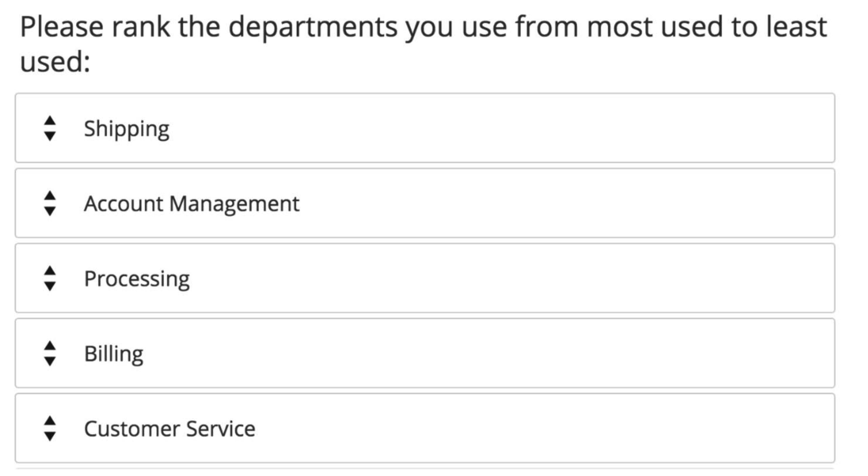The image size is (868, 476).
Task: Click the up arrow for Shipping
Action: pyautogui.click(x=50, y=121)
